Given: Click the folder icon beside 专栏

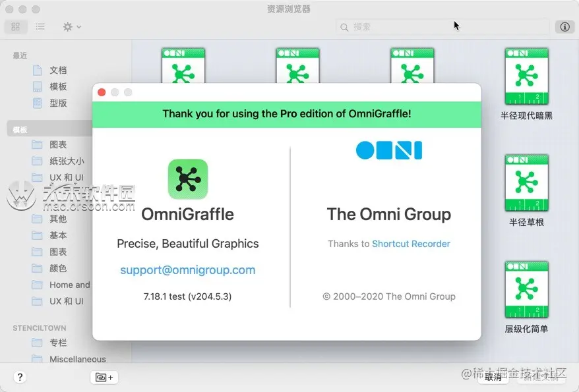Looking at the screenshot, I should tap(37, 343).
